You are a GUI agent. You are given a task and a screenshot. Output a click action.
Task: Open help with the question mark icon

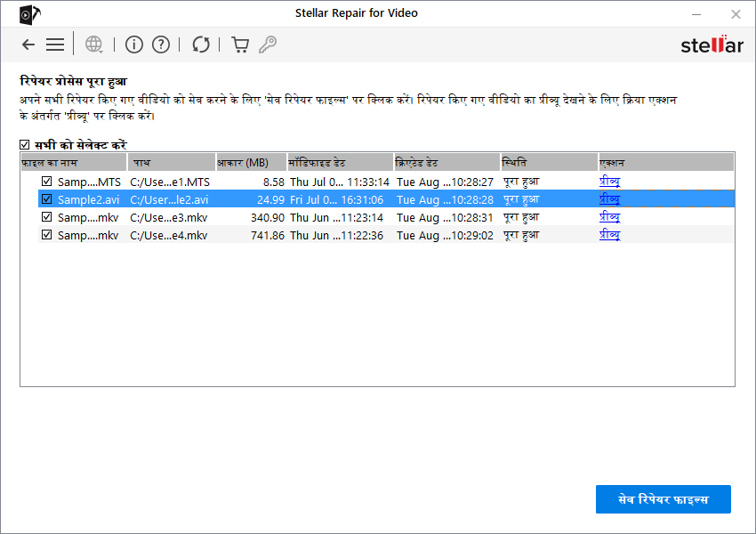pos(160,44)
